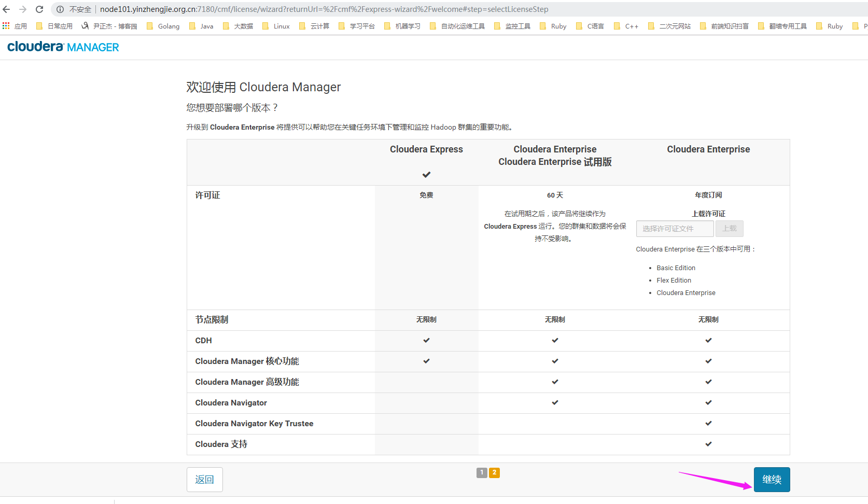This screenshot has height=504, width=868.
Task: Click the Basic Edition list item
Action: click(x=676, y=268)
